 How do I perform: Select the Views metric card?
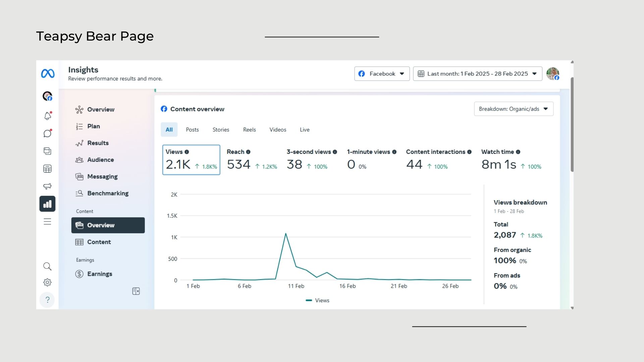191,160
